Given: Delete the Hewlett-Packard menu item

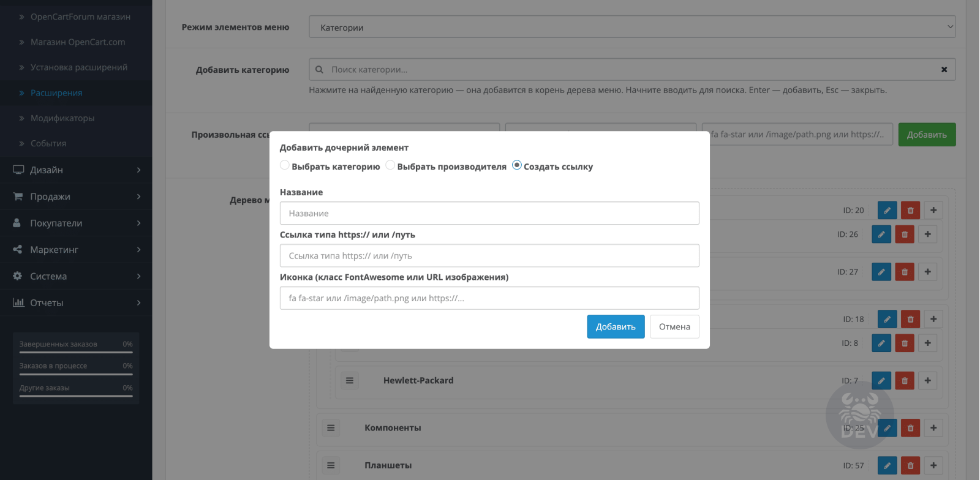Looking at the screenshot, I should click(x=905, y=380).
